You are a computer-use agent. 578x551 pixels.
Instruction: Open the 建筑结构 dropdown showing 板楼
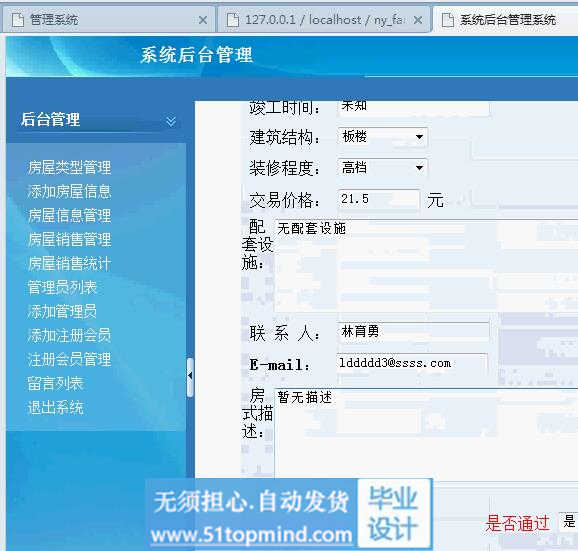382,137
